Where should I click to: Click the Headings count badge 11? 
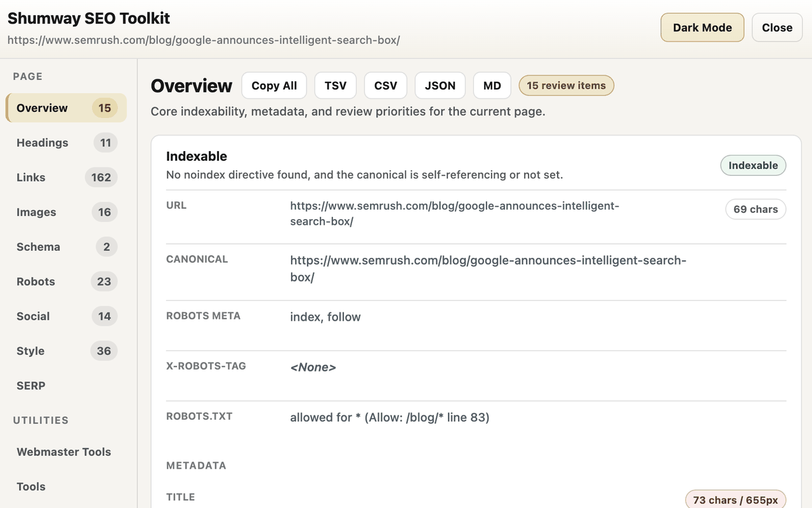click(105, 143)
